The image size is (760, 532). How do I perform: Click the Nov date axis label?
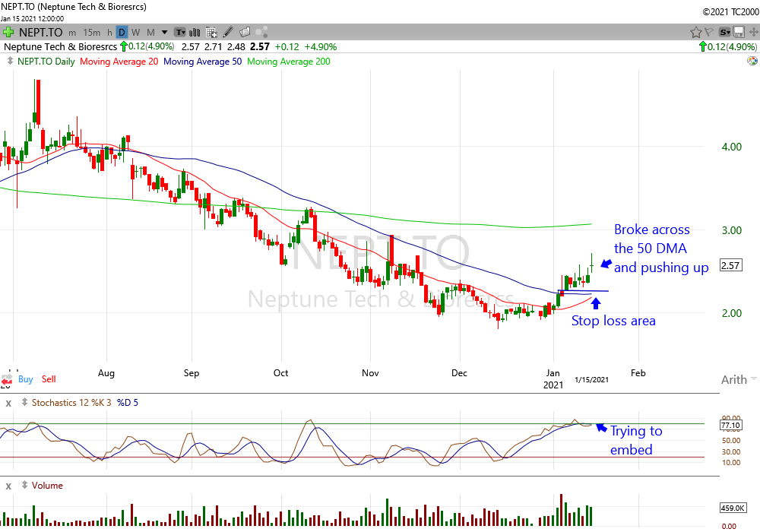(370, 372)
